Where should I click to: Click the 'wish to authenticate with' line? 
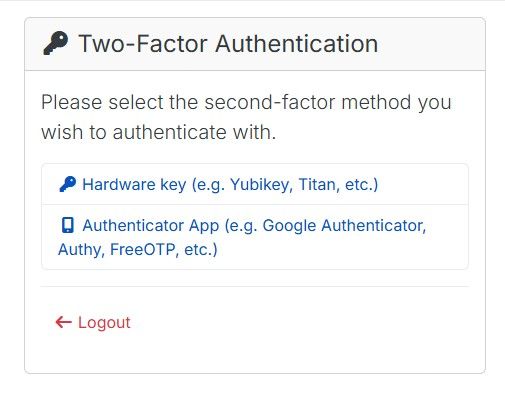click(159, 132)
